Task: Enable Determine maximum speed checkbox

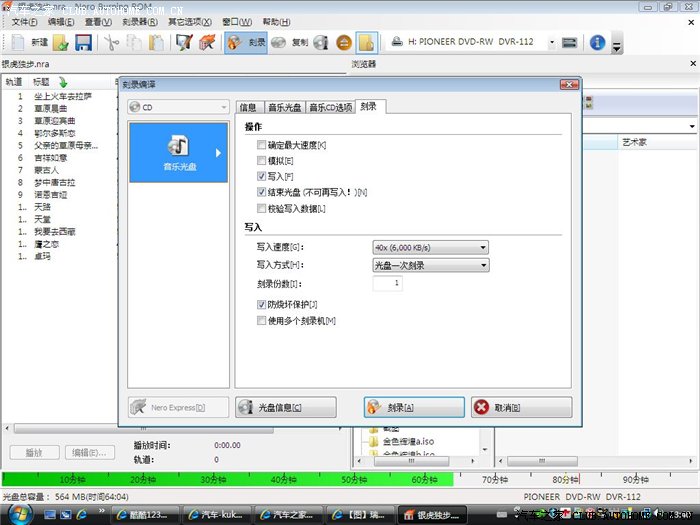Action: [262, 145]
